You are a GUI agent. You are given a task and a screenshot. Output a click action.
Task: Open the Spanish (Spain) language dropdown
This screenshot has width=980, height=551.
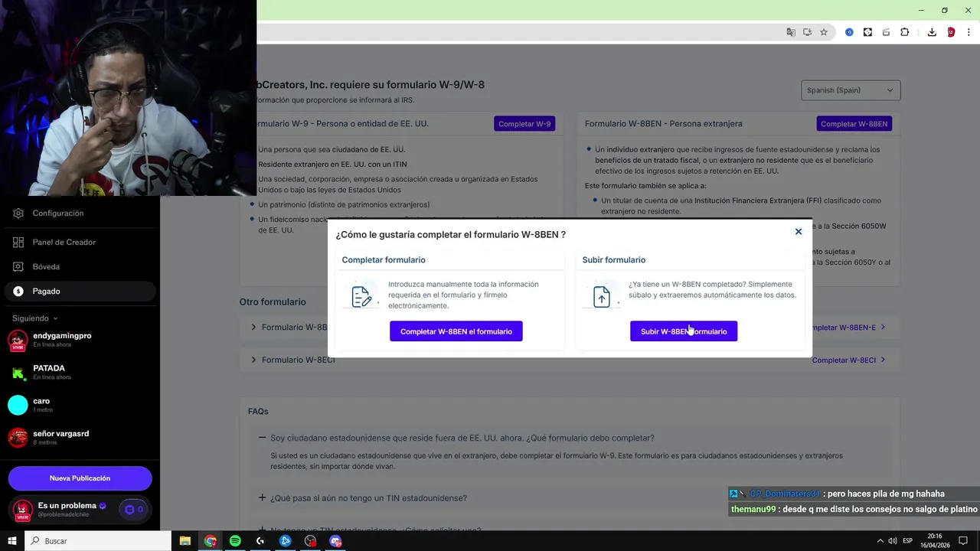pos(851,90)
